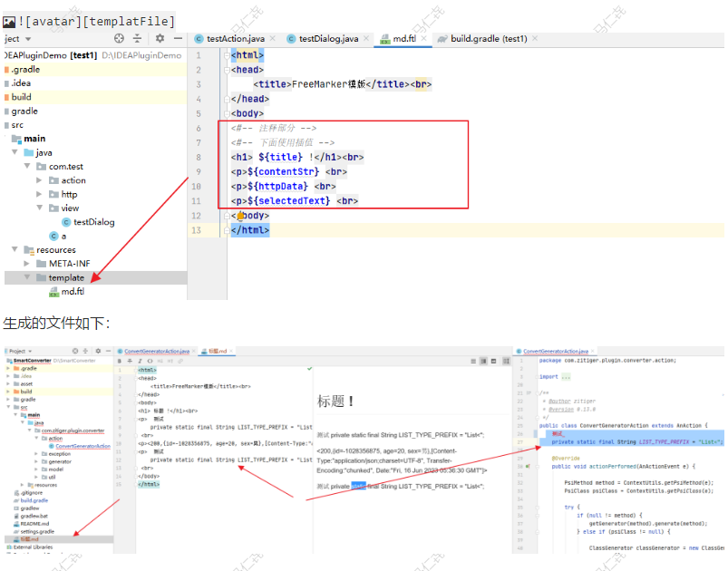
Task: Click expand/collapse-all icon in IDEAPluginDemo project panel
Action: pos(137,39)
